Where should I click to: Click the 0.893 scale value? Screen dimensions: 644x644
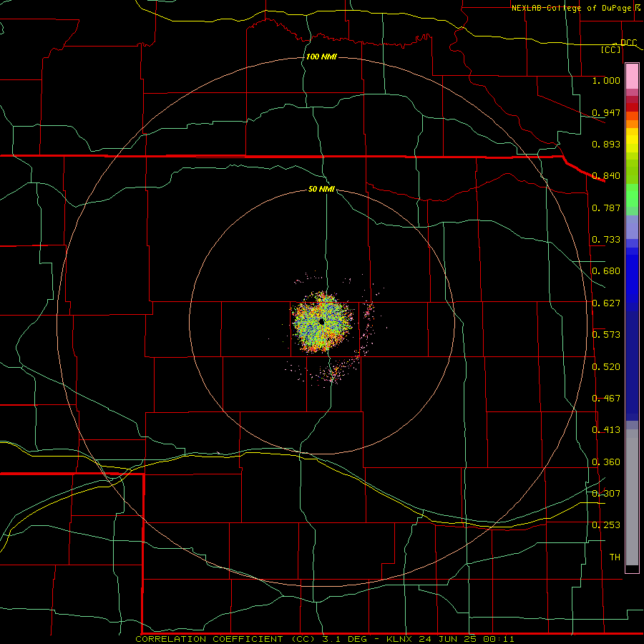point(606,144)
